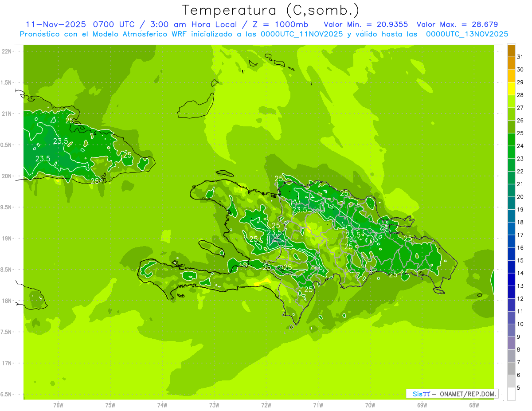Click the map title 'Temperatura (C,somb.)'
Screen dimensions: 532x411
click(x=271, y=10)
